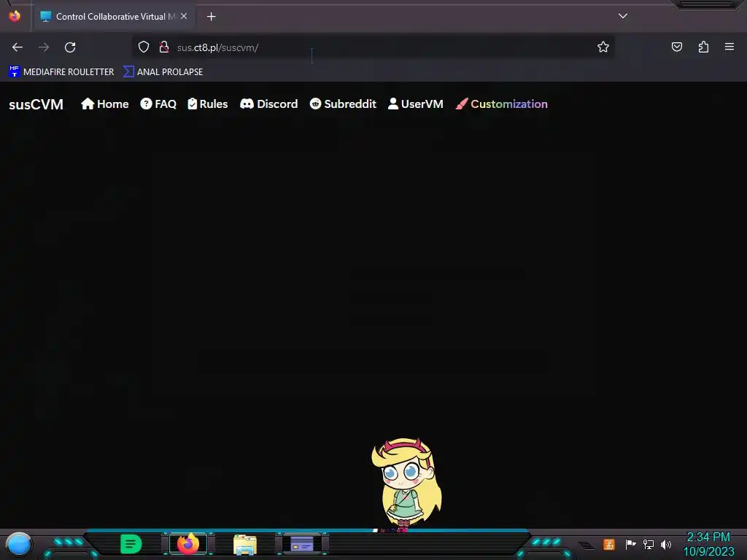Go to the Home nav link

(x=105, y=104)
